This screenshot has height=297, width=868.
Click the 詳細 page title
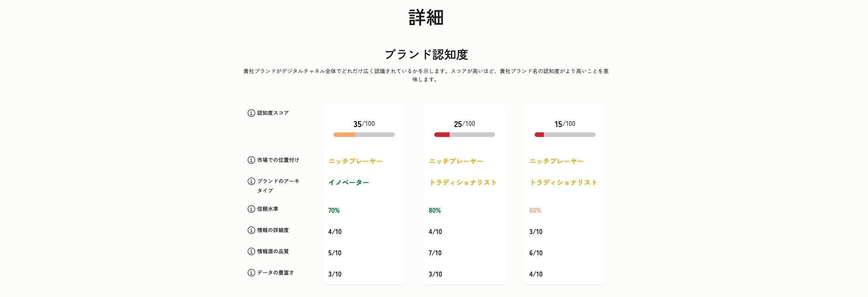coord(426,18)
